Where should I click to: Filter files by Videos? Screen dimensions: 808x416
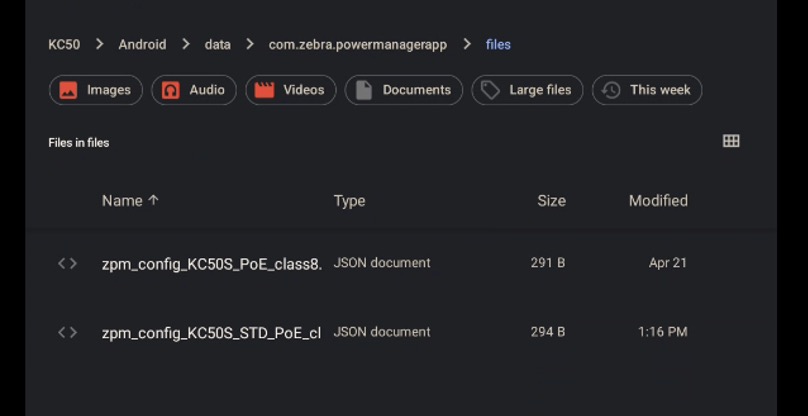click(x=291, y=90)
